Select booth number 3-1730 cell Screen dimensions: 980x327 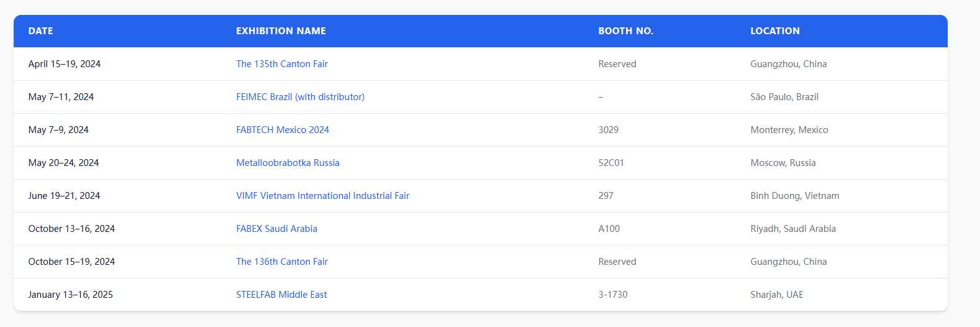(613, 295)
